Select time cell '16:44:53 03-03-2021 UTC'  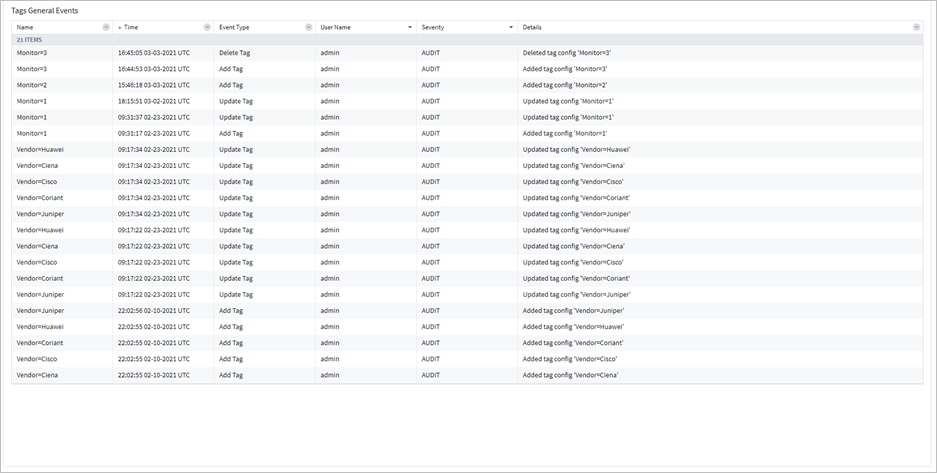pyautogui.click(x=154, y=69)
